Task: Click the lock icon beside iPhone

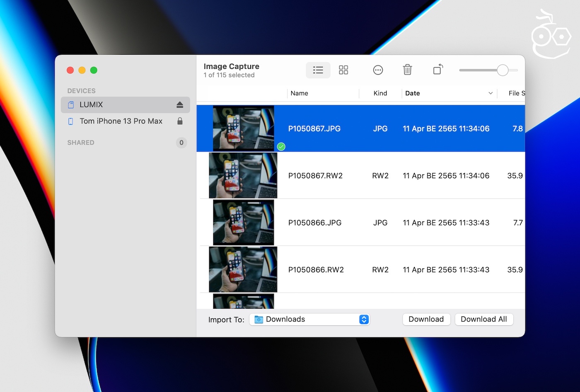Action: click(180, 121)
